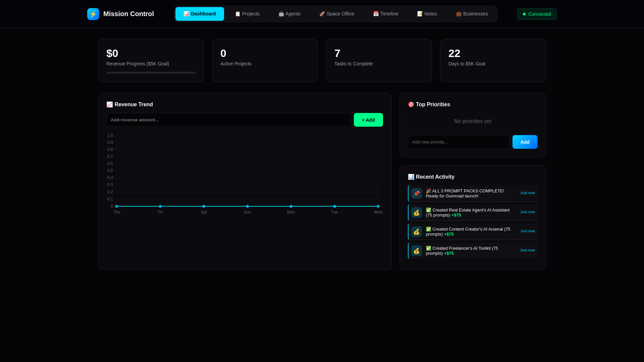Open the Space Office tab

point(337,14)
